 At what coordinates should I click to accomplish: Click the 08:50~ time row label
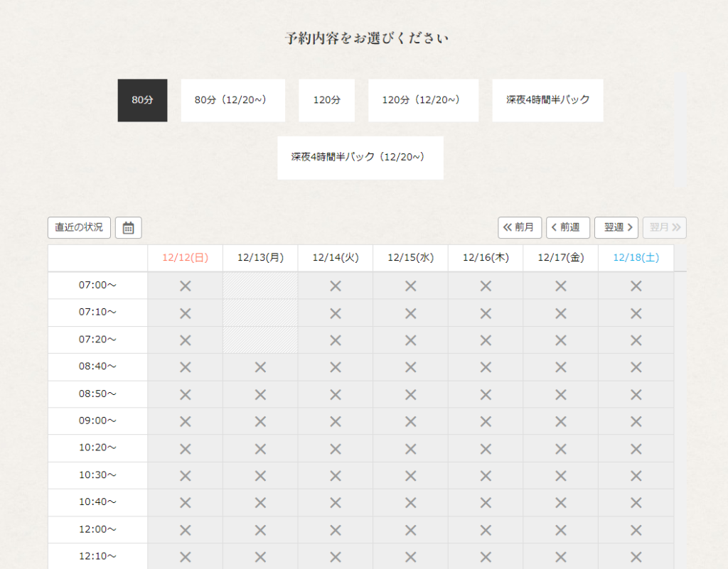(97, 394)
